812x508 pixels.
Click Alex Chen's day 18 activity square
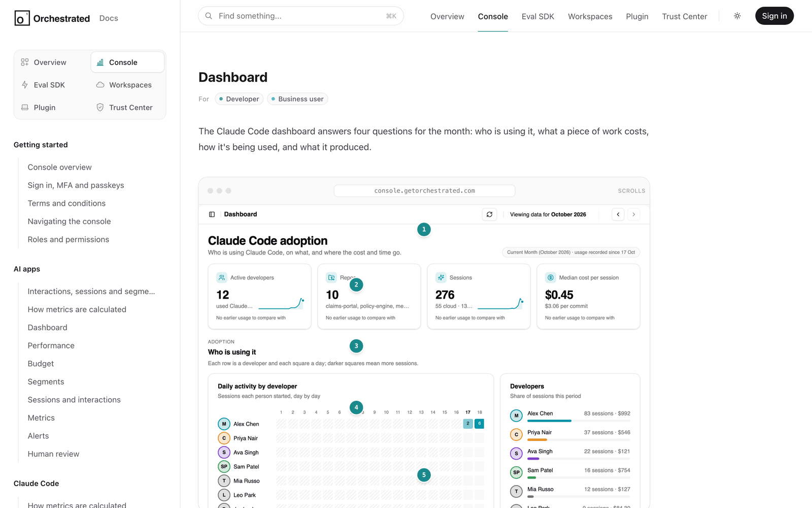click(x=480, y=424)
